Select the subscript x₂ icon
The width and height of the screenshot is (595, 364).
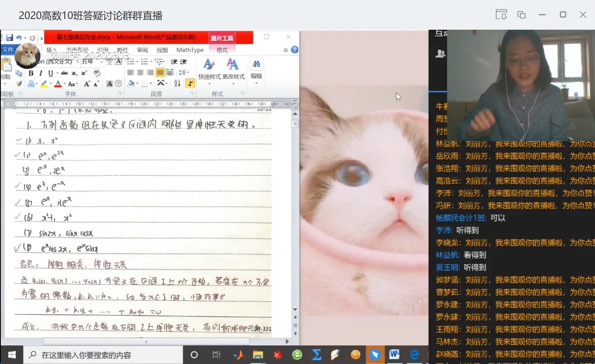pyautogui.click(x=74, y=73)
